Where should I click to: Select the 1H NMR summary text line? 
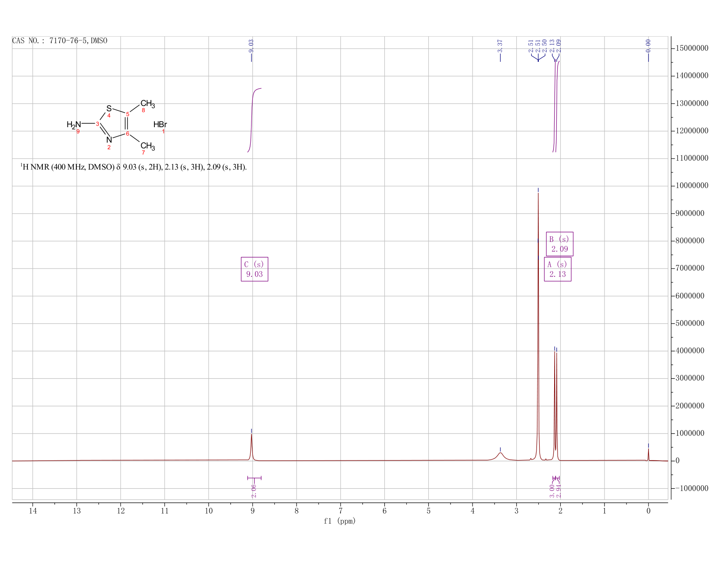[x=134, y=167]
